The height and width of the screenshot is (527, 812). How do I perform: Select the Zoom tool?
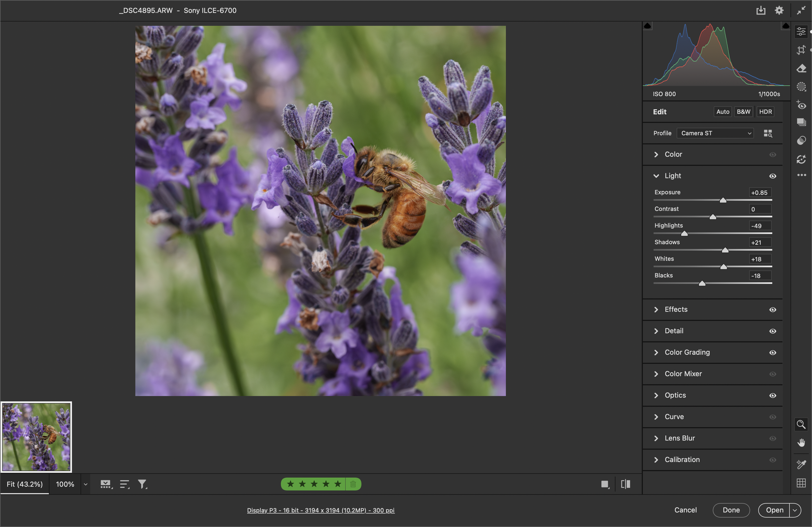pos(801,424)
